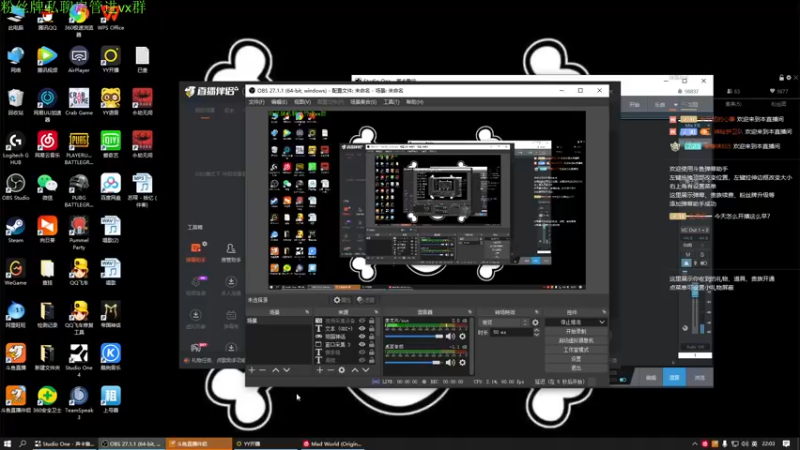This screenshot has height=450, width=800.
Task: Open OBS Tools menu
Action: [391, 102]
